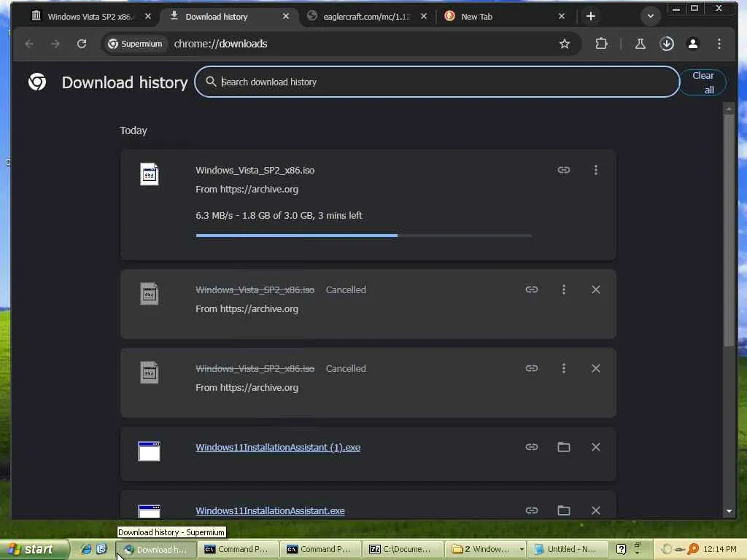This screenshot has width=747, height=560.
Task: Open the 7-Zip C:\Docume... taskbar window
Action: pyautogui.click(x=401, y=549)
